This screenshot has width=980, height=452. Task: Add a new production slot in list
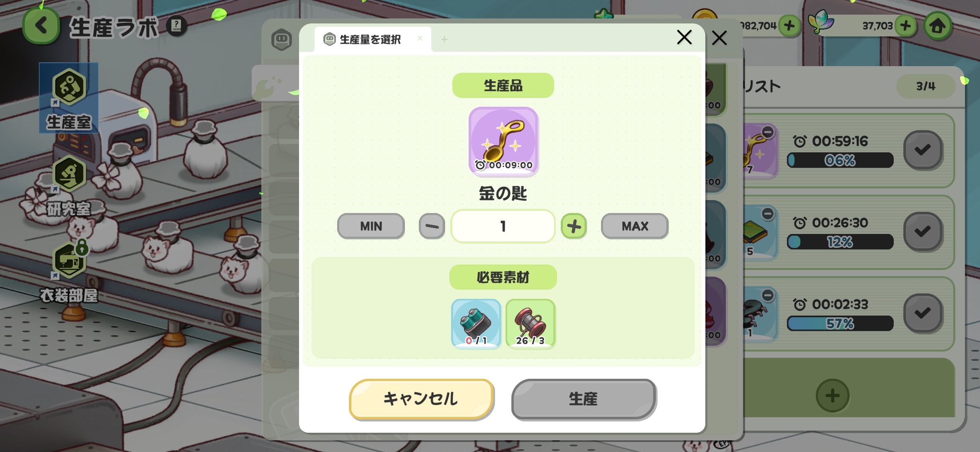tap(832, 395)
